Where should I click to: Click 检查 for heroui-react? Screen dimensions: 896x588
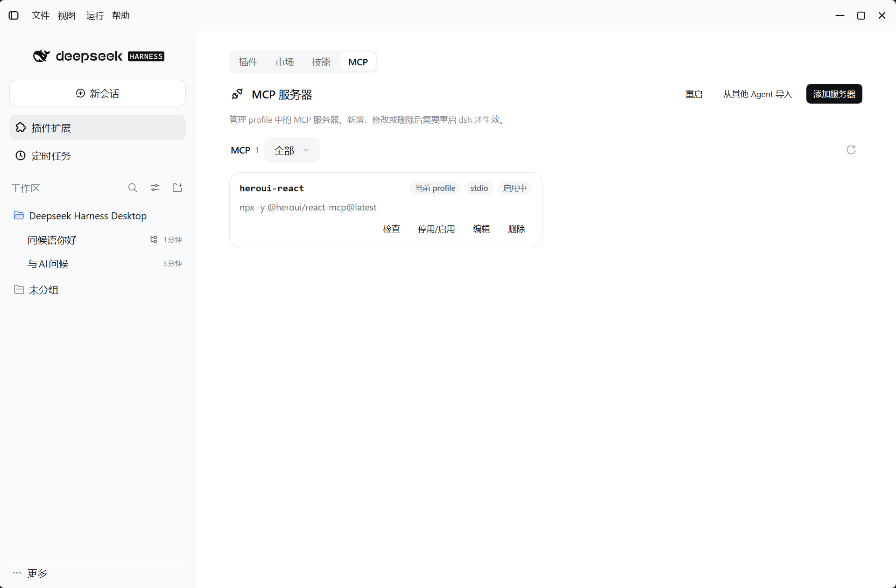[x=391, y=229]
